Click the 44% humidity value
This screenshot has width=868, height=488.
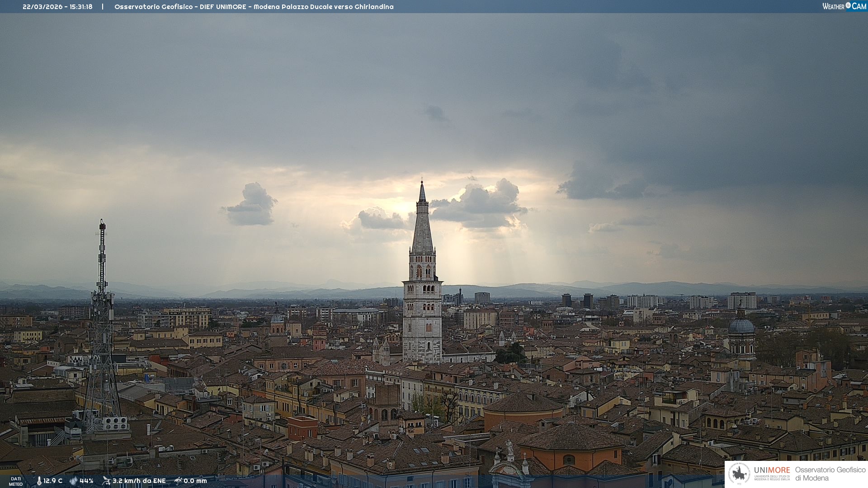86,481
